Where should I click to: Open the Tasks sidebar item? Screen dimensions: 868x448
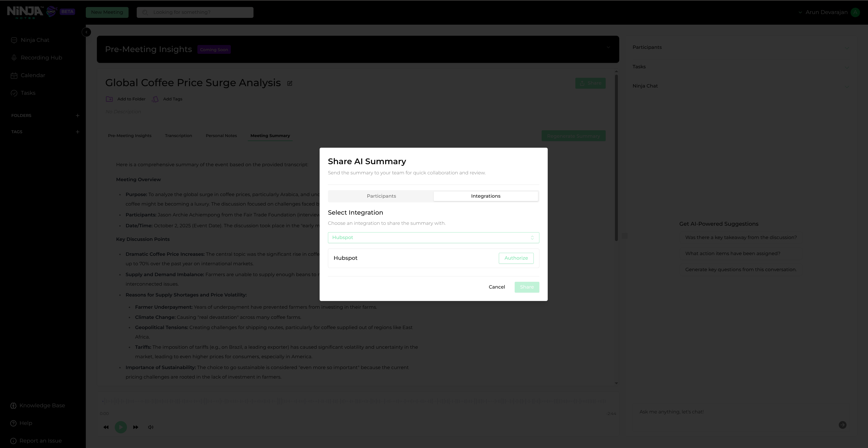coord(23,93)
